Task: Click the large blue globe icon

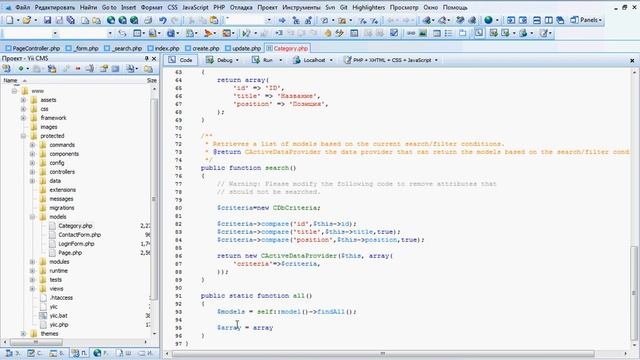Action: tap(488, 20)
